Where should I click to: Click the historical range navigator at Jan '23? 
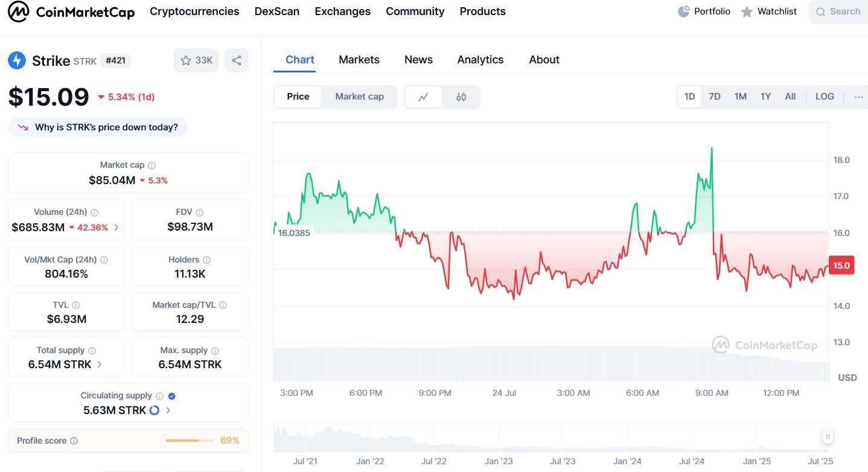[499, 437]
